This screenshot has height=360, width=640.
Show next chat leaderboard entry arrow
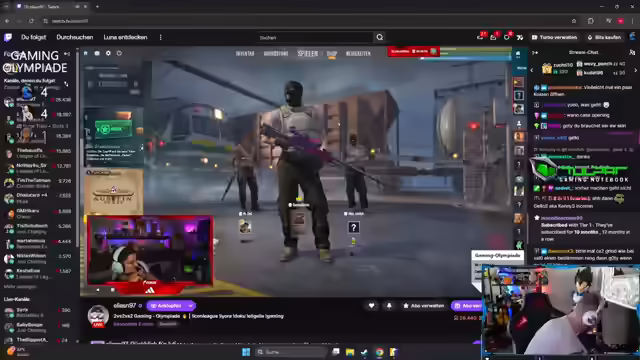click(635, 70)
